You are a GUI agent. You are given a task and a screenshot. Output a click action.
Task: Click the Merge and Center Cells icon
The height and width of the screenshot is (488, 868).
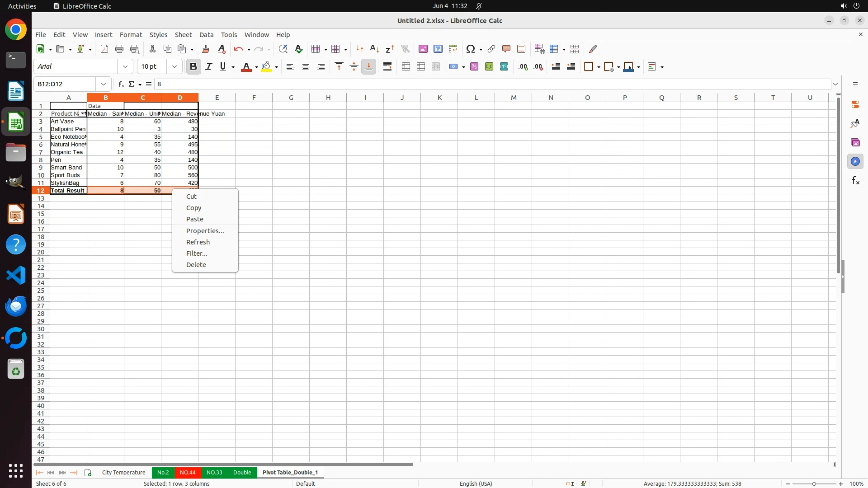(406, 67)
